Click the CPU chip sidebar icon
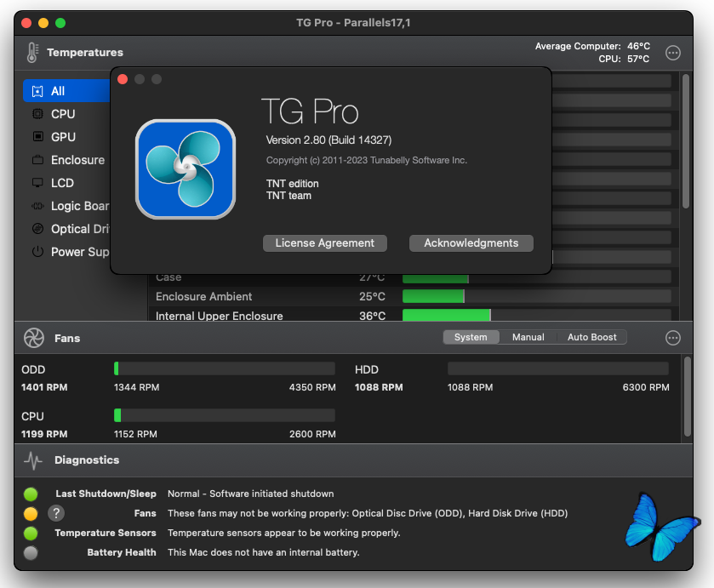 click(x=37, y=114)
